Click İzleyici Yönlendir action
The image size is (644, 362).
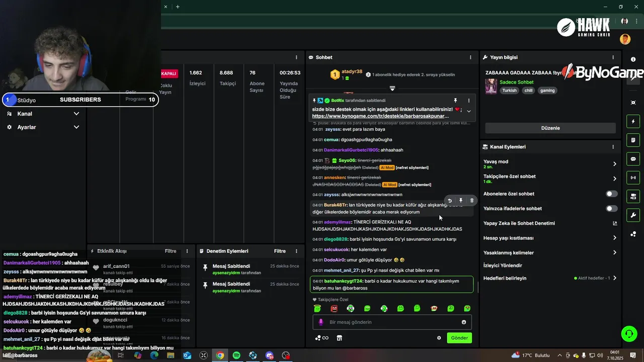pos(503,265)
